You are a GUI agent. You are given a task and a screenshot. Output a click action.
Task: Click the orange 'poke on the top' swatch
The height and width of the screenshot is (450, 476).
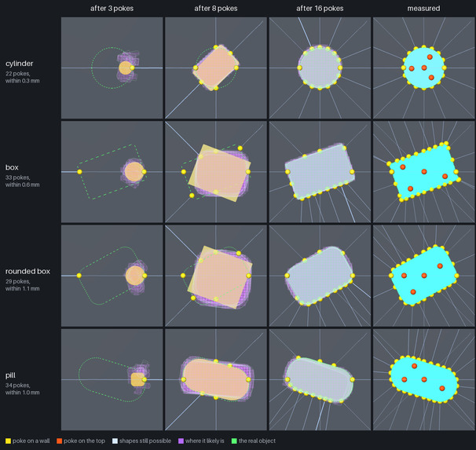tap(60, 441)
